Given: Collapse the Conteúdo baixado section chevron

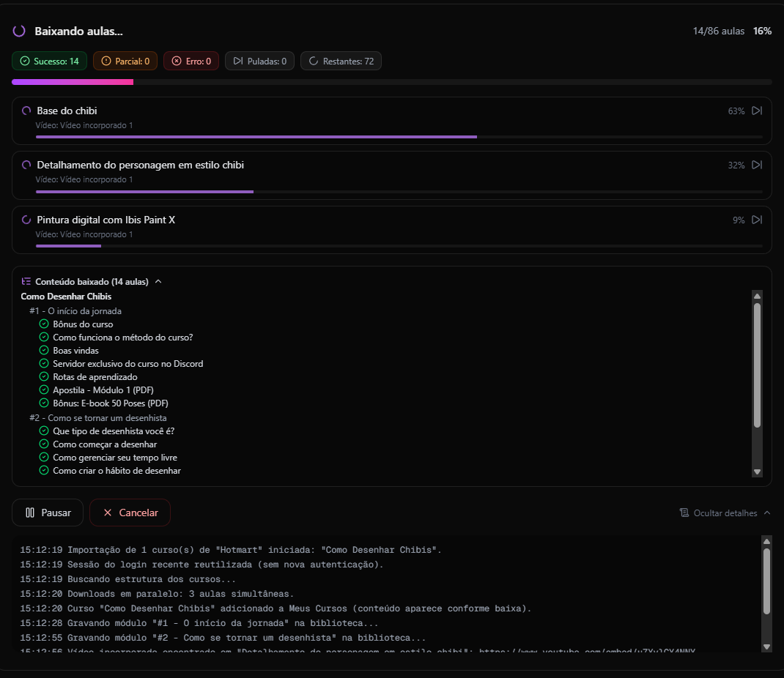Looking at the screenshot, I should (x=158, y=281).
